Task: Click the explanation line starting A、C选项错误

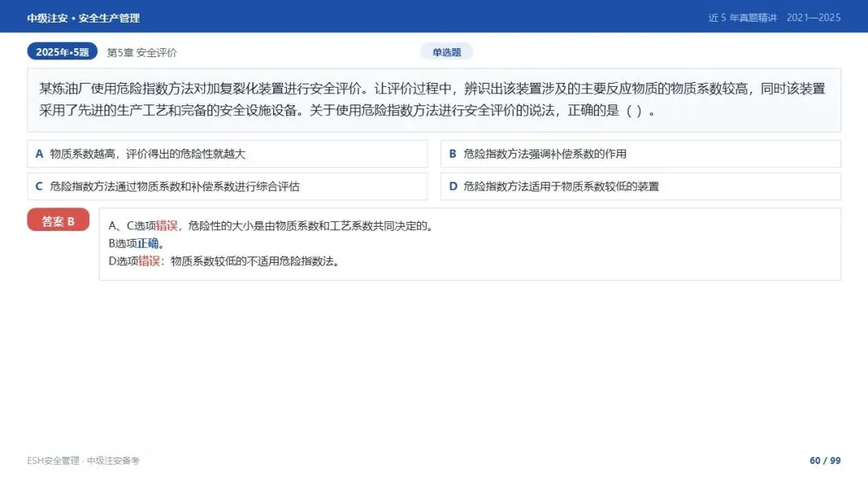Action: [271, 226]
